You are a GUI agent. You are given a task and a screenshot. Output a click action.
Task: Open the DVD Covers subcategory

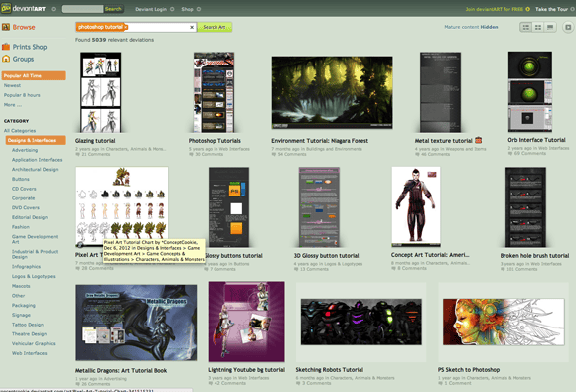click(26, 207)
